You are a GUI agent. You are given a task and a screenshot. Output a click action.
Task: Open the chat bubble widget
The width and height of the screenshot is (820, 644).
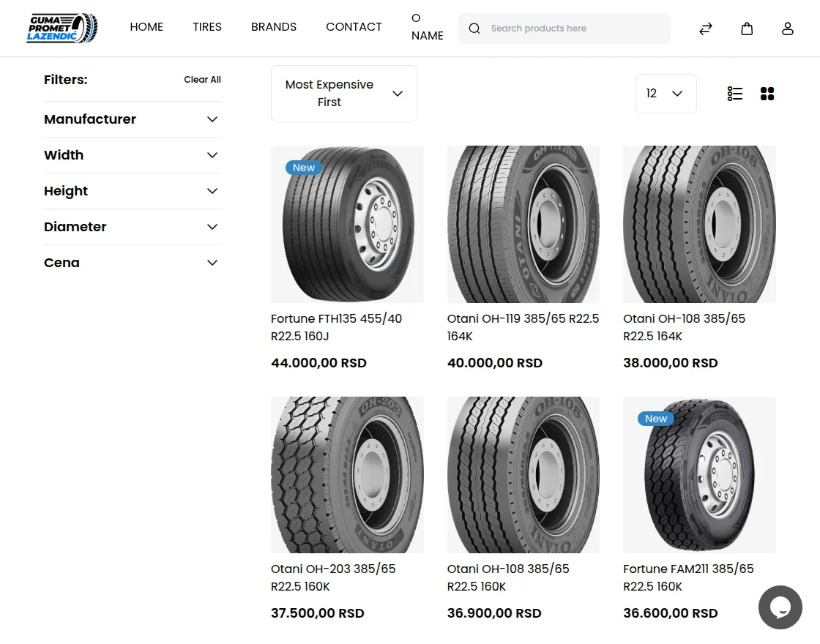pos(780,607)
